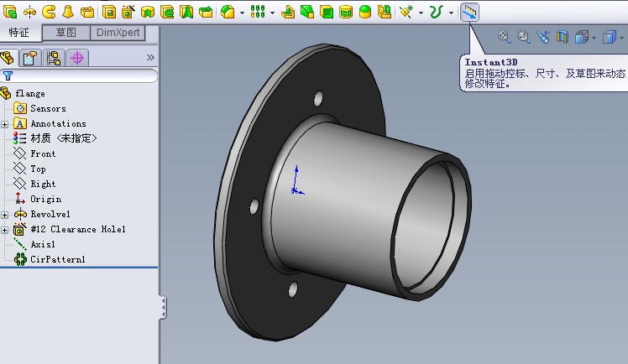
Task: Select the Boundary Boss/Base tool
Action: [87, 12]
